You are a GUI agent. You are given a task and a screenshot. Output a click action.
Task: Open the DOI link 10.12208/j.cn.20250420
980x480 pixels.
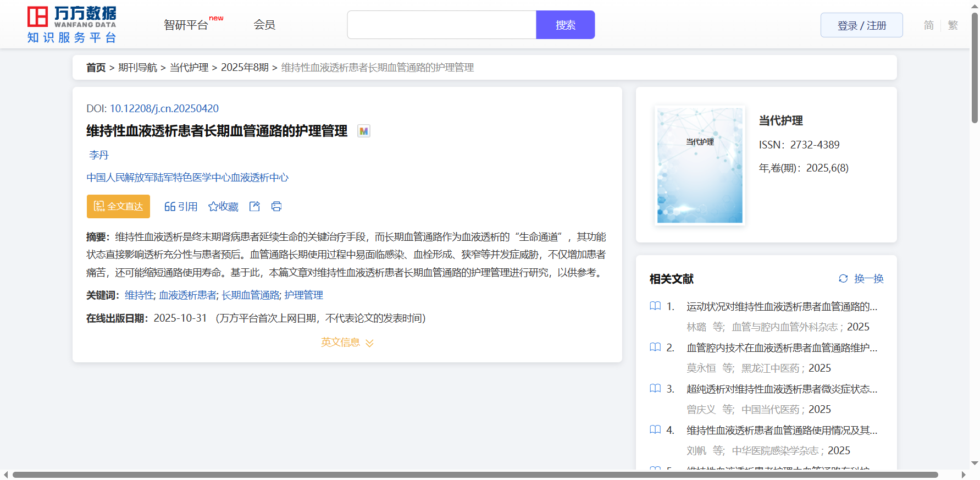pyautogui.click(x=164, y=108)
